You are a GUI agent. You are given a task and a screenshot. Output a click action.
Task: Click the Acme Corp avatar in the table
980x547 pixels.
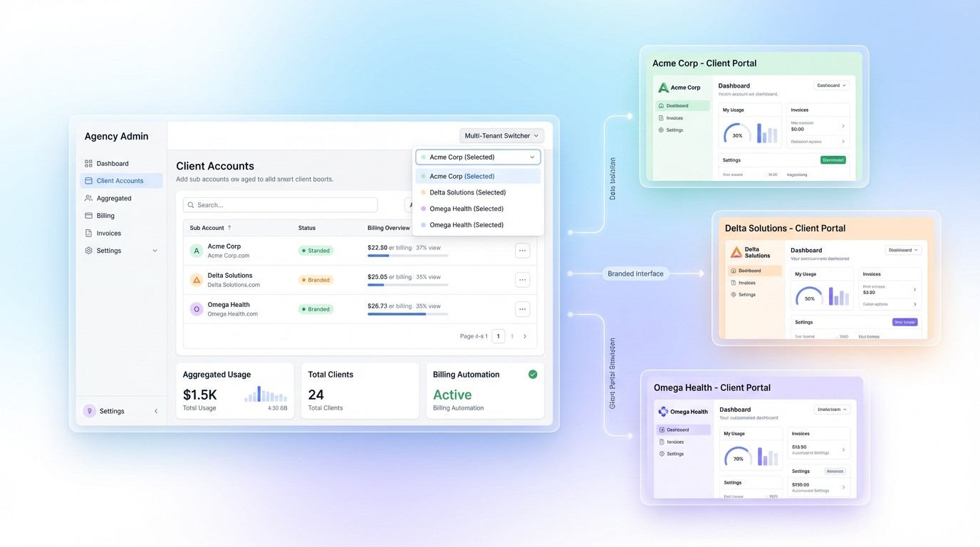pos(195,251)
